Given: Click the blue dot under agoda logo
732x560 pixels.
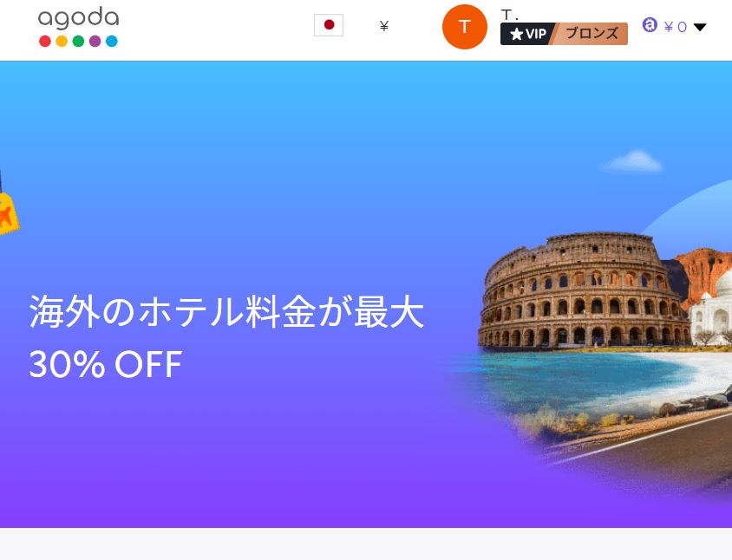Looking at the screenshot, I should pyautogui.click(x=112, y=41).
